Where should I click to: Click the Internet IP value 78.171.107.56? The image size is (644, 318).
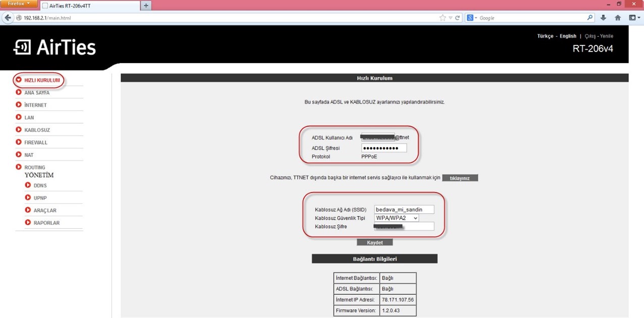tap(398, 300)
